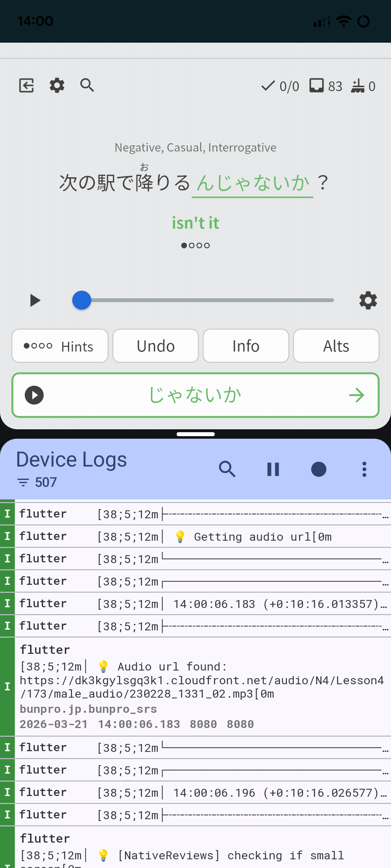
Task: Submit answer with the green arrow
Action: [x=356, y=395]
